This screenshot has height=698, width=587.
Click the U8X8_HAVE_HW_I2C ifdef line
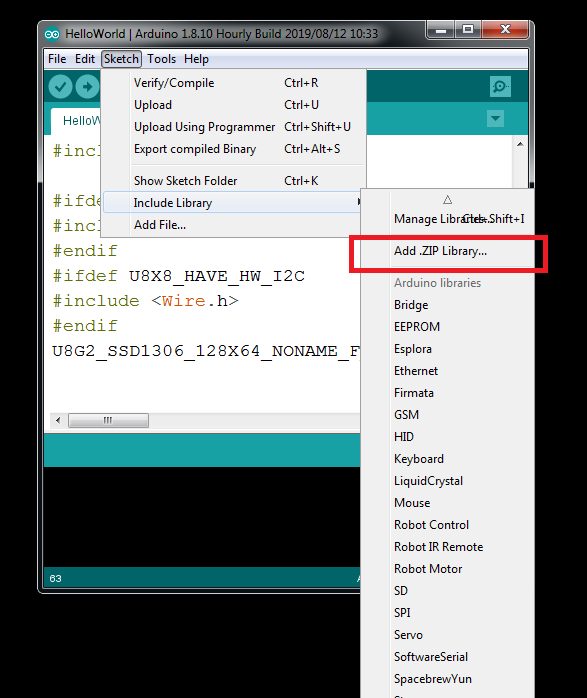pyautogui.click(x=178, y=276)
